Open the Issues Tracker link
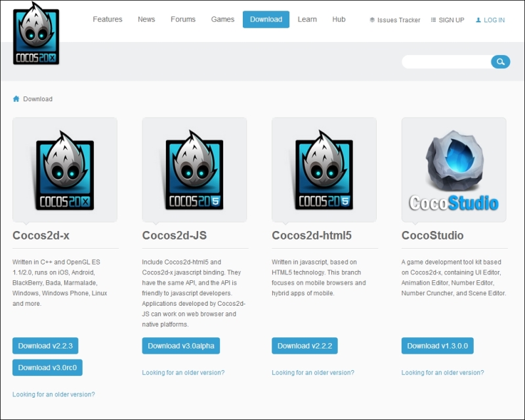 click(x=398, y=20)
